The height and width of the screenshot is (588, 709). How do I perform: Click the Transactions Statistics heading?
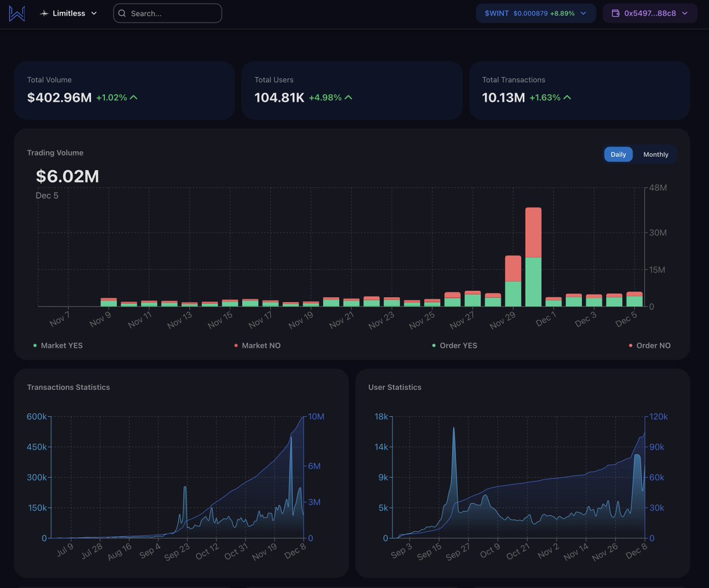(x=69, y=387)
